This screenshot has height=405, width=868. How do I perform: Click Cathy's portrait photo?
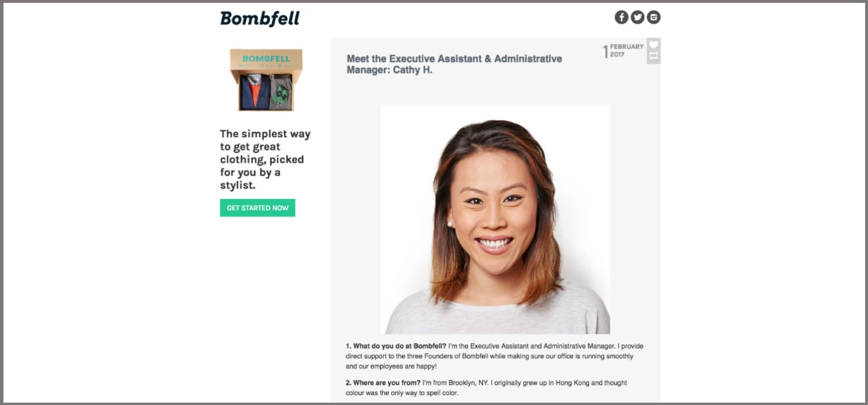click(495, 219)
